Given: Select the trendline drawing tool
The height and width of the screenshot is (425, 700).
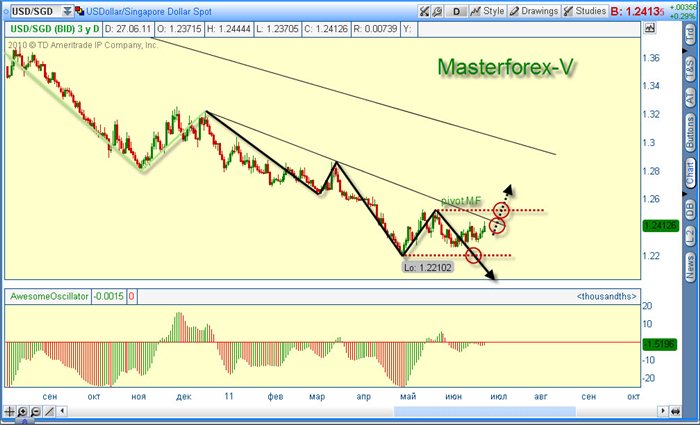Looking at the screenshot, I should point(50,412).
